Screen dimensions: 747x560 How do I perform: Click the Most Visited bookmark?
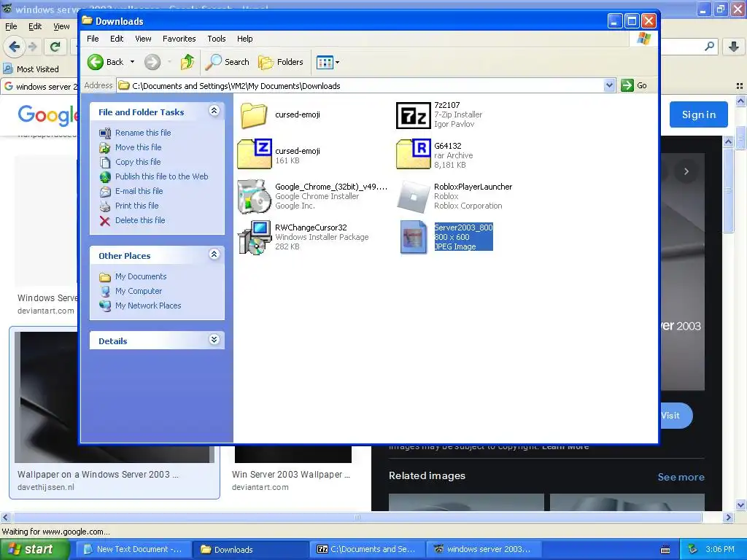(x=31, y=69)
